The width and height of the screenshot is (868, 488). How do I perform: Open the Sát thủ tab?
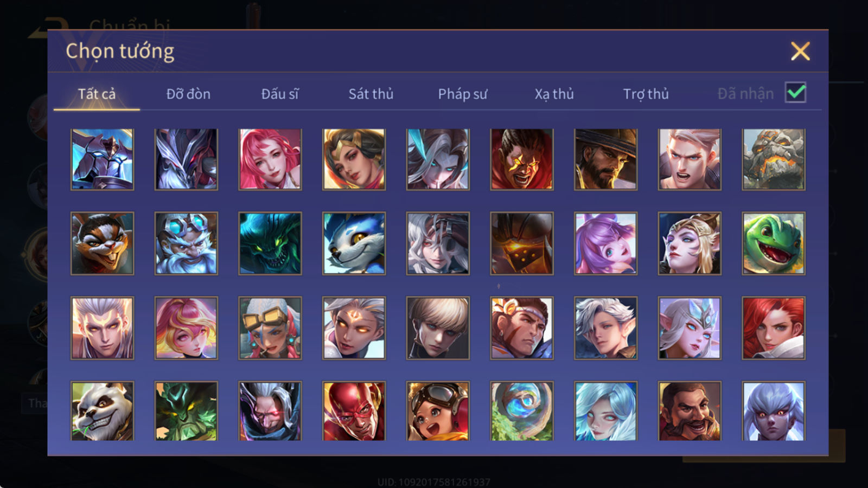371,94
